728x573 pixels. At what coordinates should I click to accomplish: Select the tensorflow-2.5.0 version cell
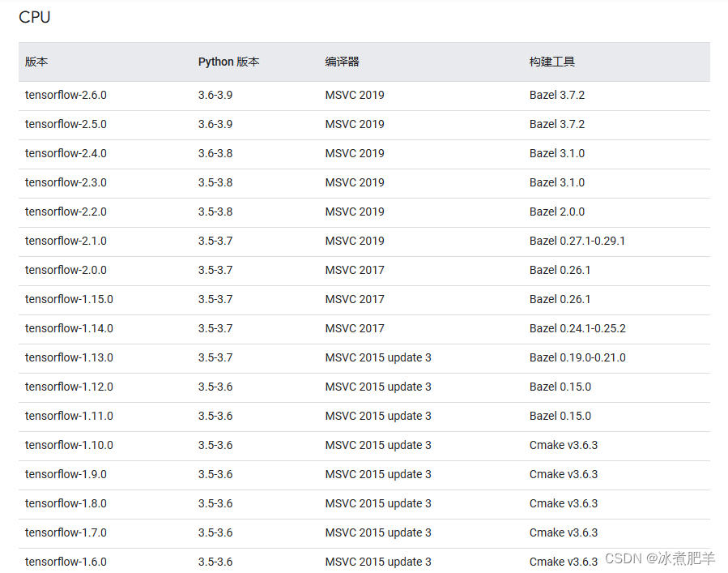[x=66, y=124]
